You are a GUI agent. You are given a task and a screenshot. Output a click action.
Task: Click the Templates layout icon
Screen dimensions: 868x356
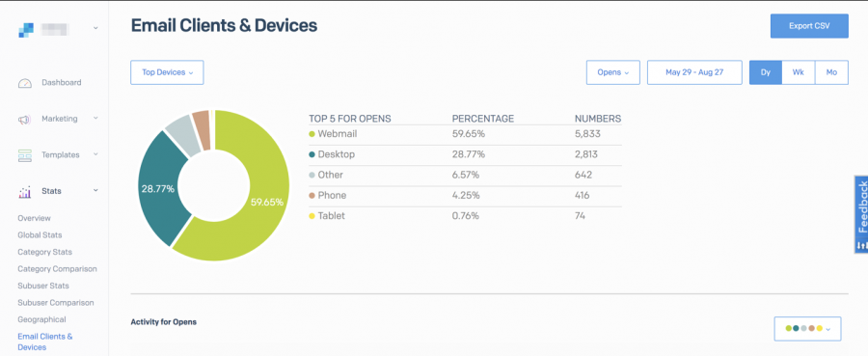pyautogui.click(x=25, y=155)
